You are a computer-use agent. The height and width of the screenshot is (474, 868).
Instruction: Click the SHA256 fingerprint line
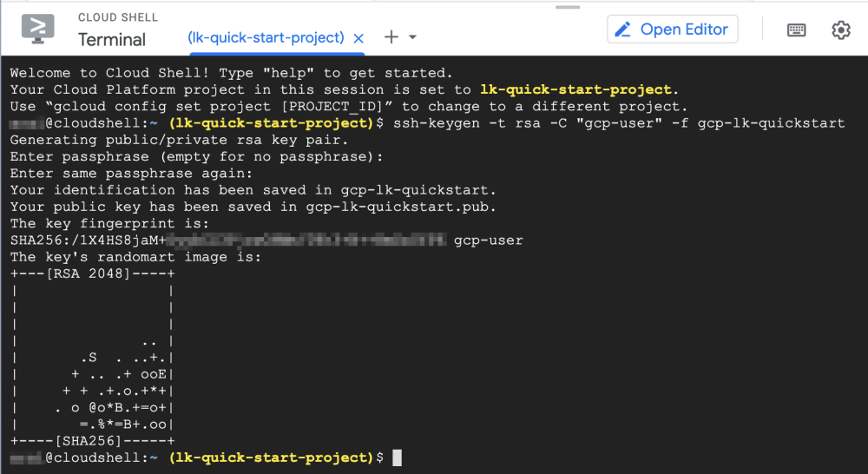click(x=260, y=240)
